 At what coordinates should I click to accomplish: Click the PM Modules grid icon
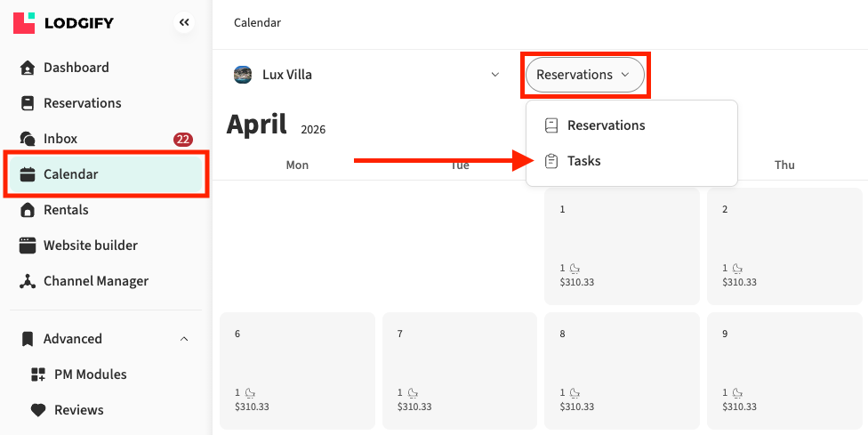pos(37,375)
